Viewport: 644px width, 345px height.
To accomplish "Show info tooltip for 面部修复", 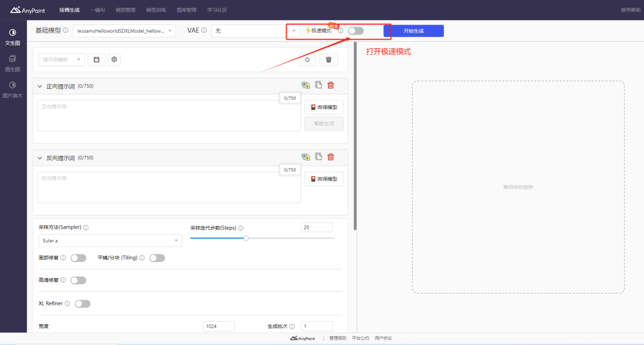I will click(x=63, y=258).
